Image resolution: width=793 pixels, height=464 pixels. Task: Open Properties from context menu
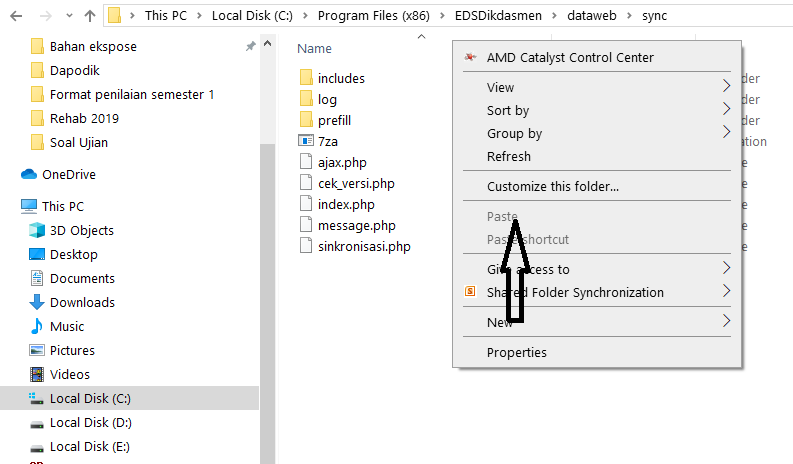516,352
